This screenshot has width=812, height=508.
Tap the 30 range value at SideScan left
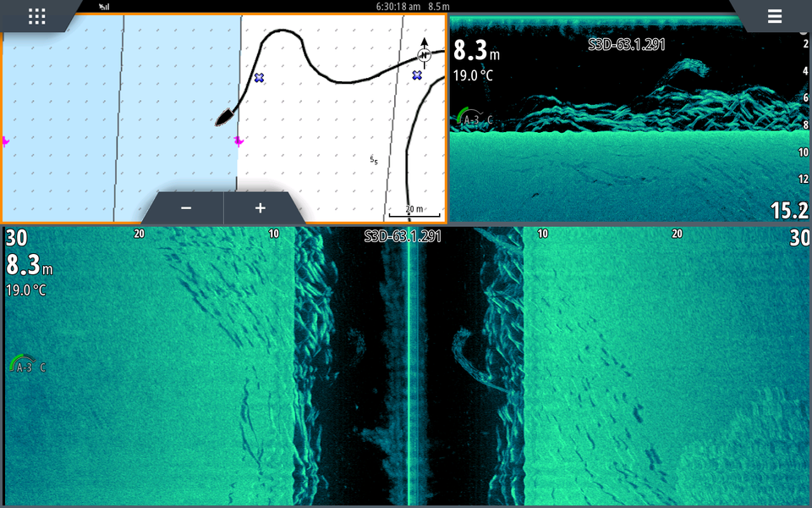pos(16,238)
